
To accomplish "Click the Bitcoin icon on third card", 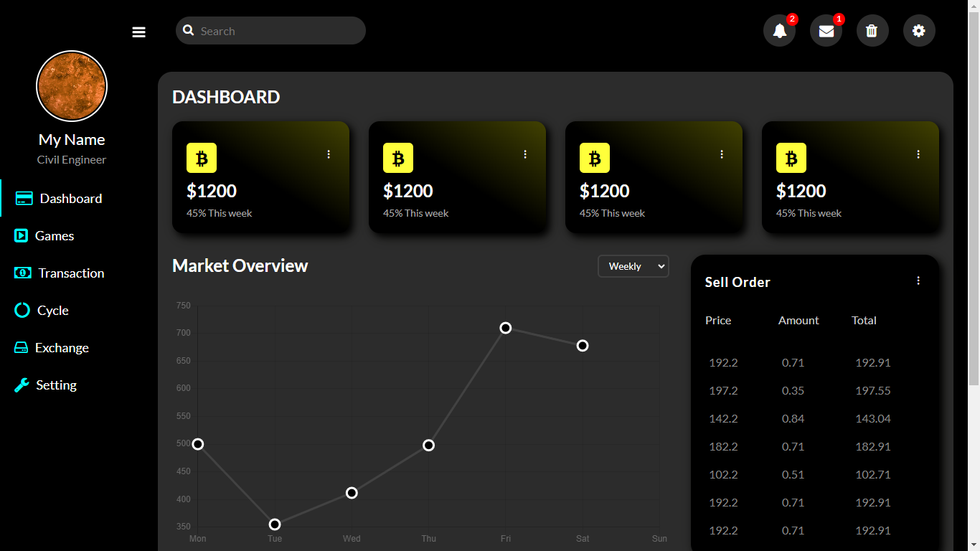I will (x=595, y=158).
